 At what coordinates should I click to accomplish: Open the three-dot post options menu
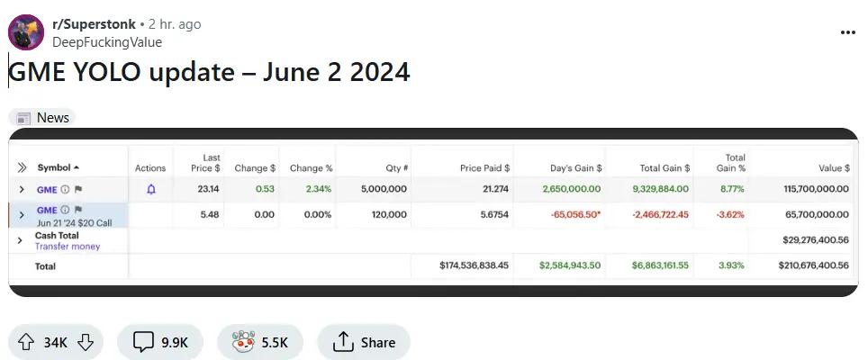847,32
